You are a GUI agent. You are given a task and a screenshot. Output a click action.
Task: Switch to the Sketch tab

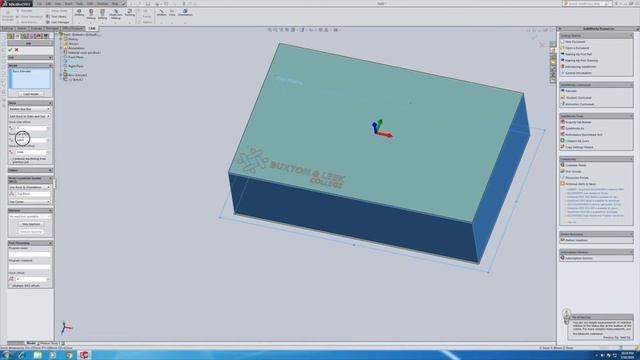point(22,29)
